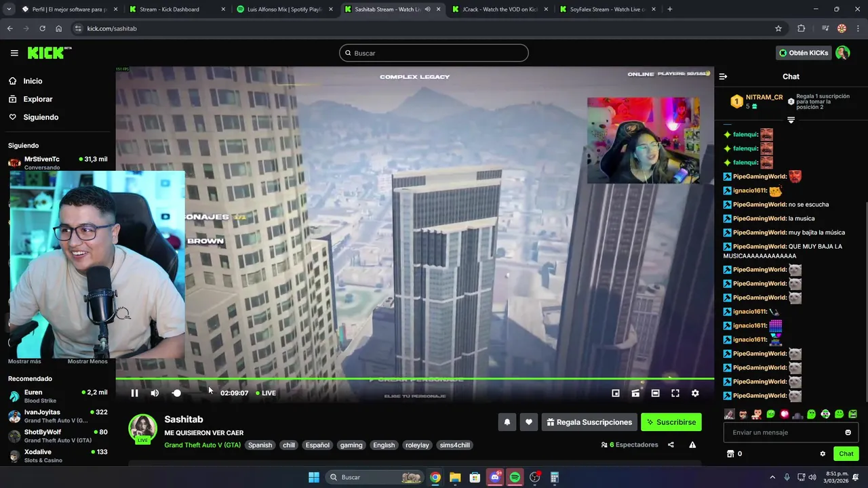This screenshot has width=868, height=488.
Task: Reload the page in Chrome
Action: click(42, 28)
